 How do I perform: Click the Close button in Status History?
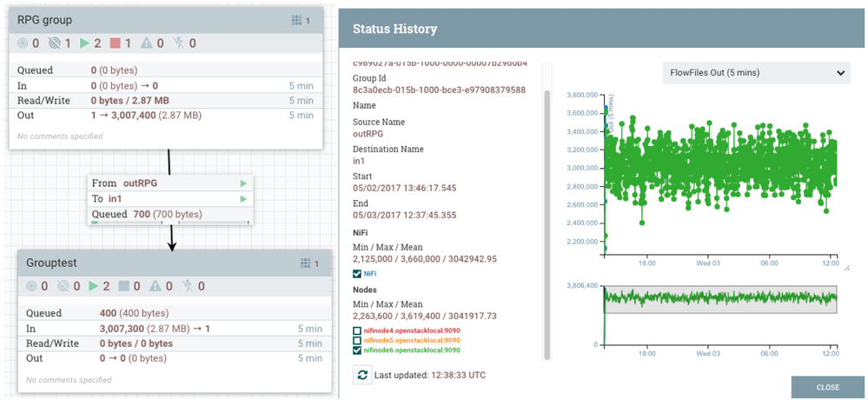[827, 387]
